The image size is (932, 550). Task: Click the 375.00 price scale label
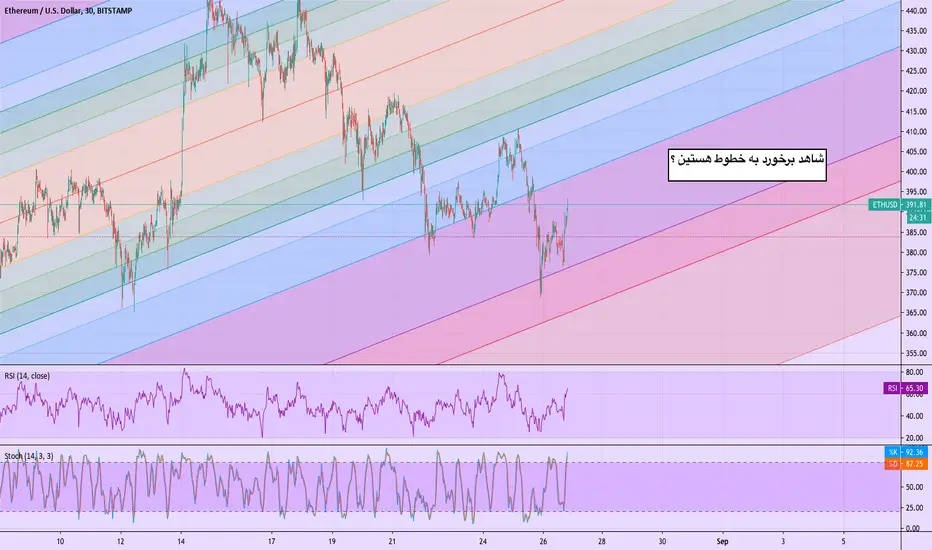click(916, 272)
